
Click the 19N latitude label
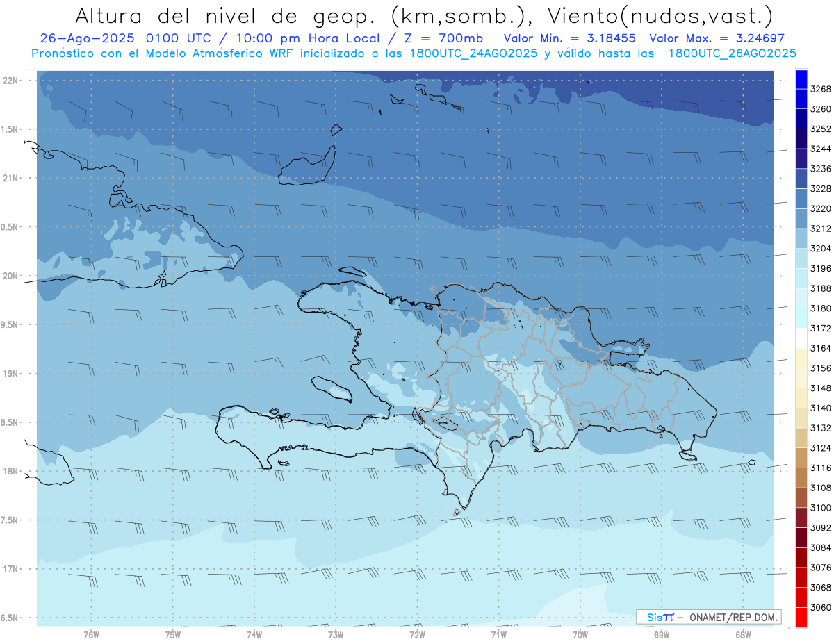[11, 374]
